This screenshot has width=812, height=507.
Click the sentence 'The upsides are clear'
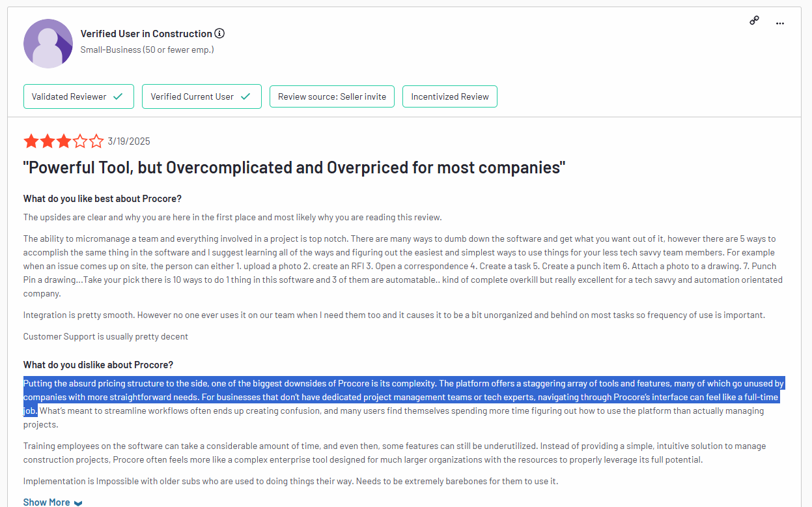(232, 218)
